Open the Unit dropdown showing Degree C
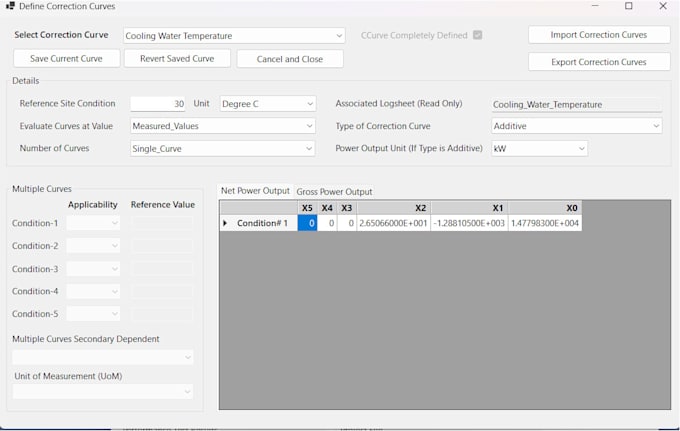The width and height of the screenshot is (680, 431). tap(268, 104)
